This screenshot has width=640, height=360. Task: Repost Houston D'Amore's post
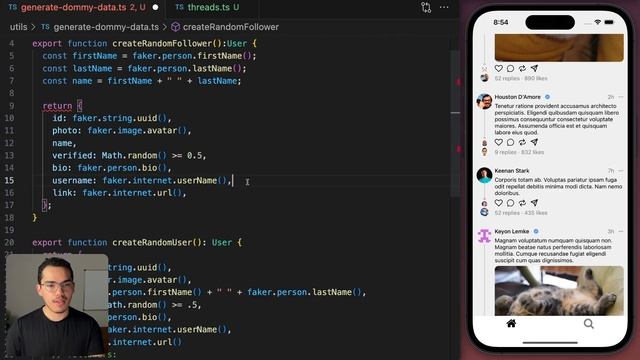[x=522, y=142]
